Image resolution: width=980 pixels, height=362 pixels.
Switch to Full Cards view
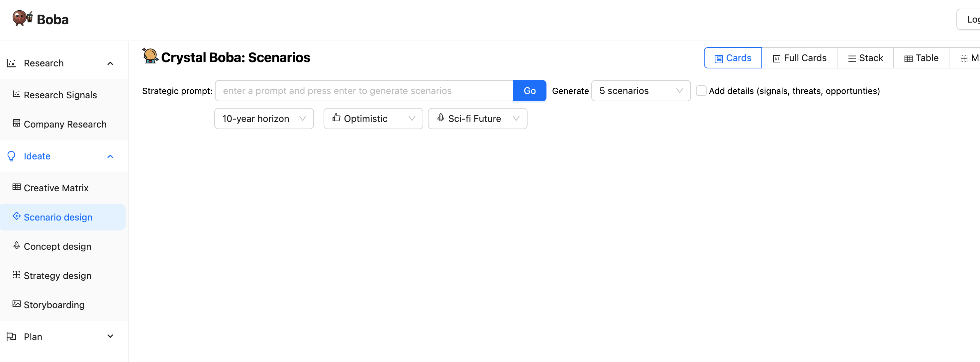pyautogui.click(x=799, y=58)
